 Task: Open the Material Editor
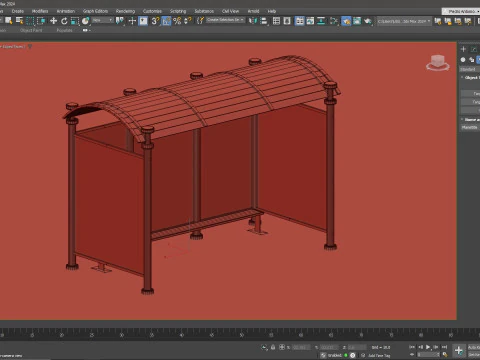334,21
